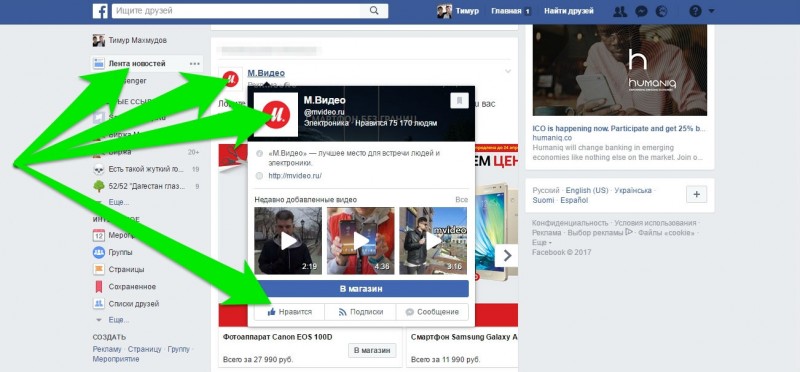This screenshot has width=800, height=372.
Task: Like М.Видео page with Нравится button
Action: click(289, 312)
